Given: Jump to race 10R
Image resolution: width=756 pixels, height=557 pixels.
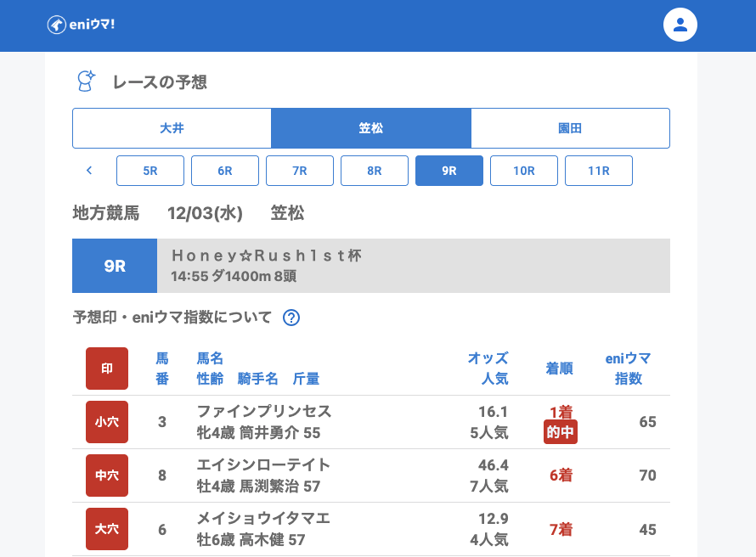Looking at the screenshot, I should pyautogui.click(x=524, y=171).
